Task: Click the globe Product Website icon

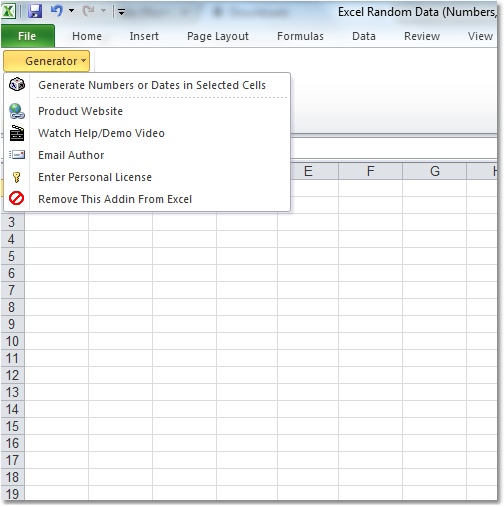Action: (17, 111)
